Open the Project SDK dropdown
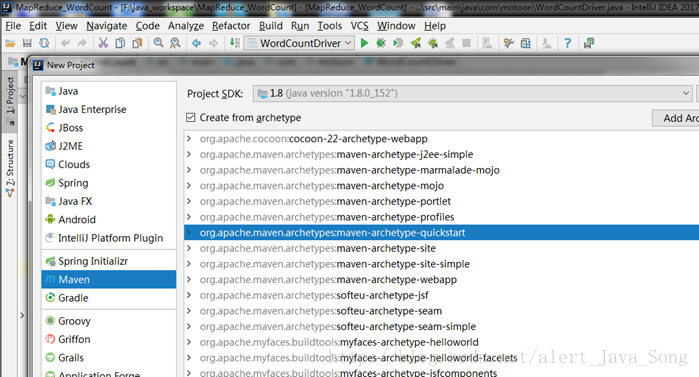The width and height of the screenshot is (699, 377). coord(473,94)
